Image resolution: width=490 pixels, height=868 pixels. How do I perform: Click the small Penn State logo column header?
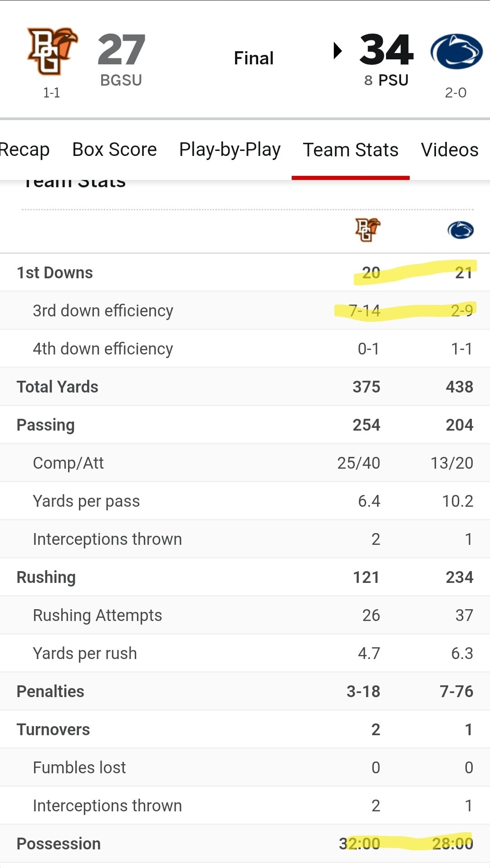(x=461, y=230)
